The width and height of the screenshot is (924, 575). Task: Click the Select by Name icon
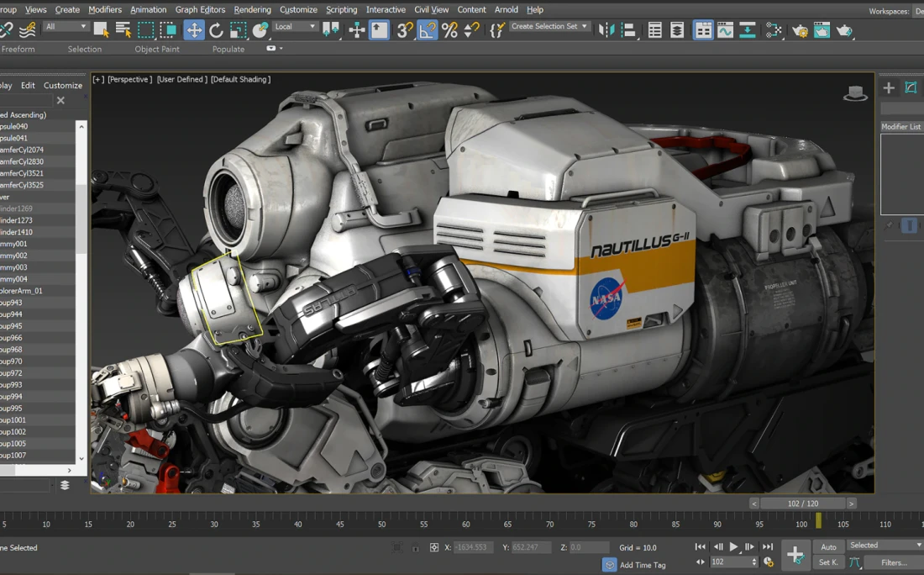click(123, 30)
